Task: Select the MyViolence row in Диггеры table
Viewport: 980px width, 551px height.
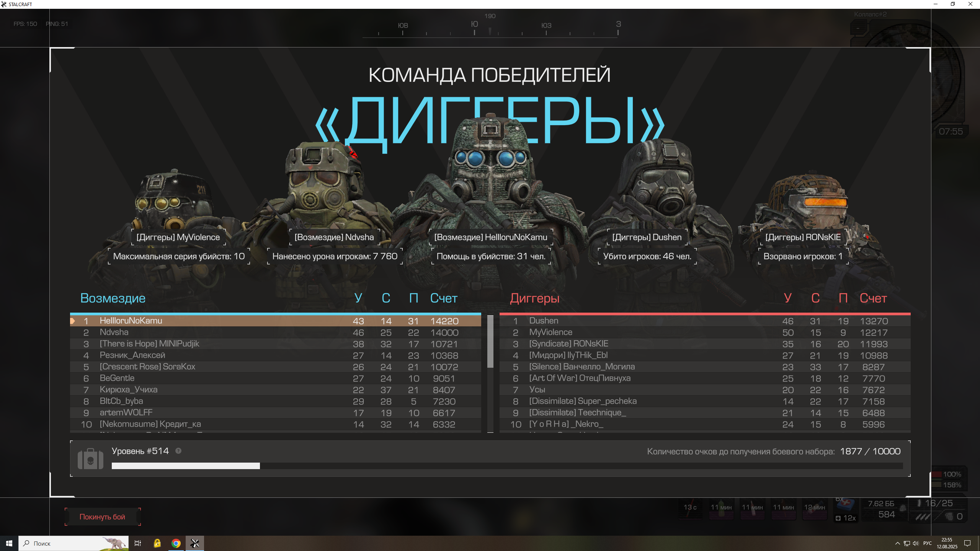Action: (705, 332)
